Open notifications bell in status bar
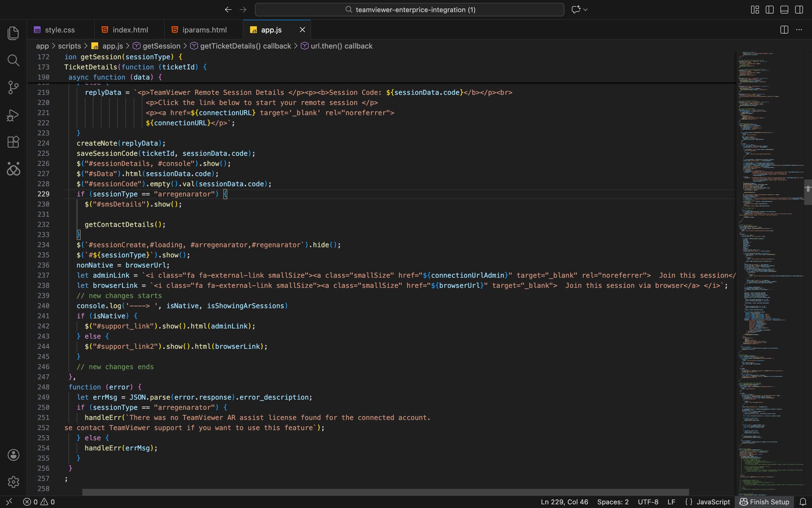Viewport: 812px width, 508px height. pos(803,502)
